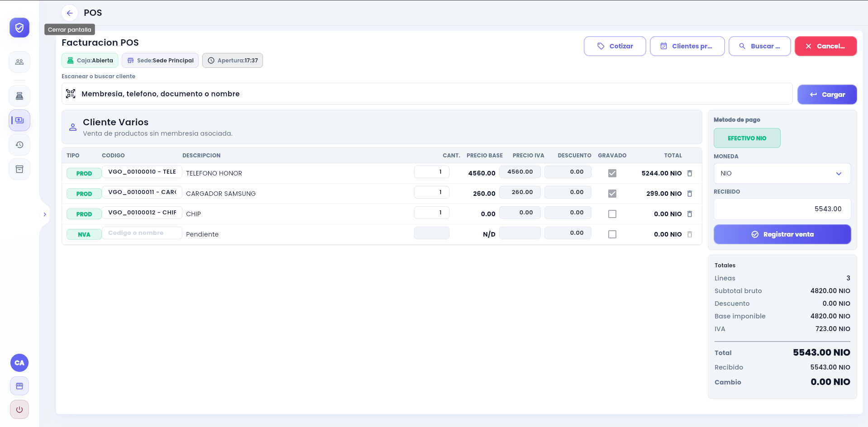Click the trash icon on the Pendiente row

690,234
